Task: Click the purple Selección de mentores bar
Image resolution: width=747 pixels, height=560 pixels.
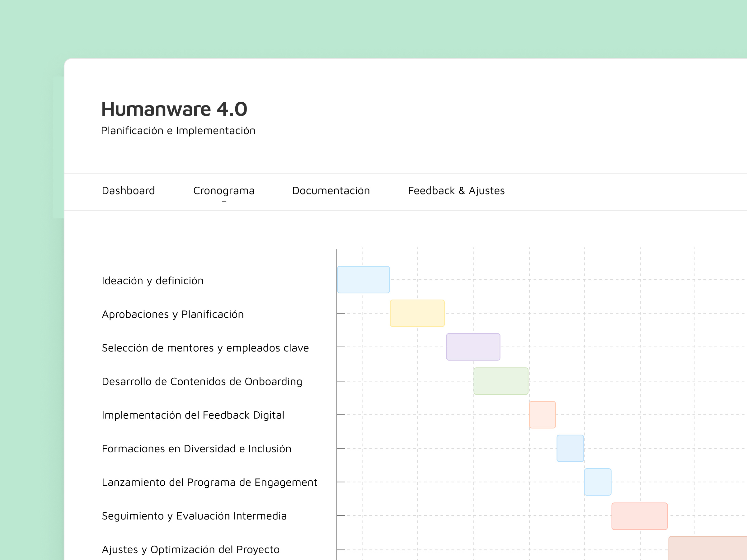Action: click(473, 347)
